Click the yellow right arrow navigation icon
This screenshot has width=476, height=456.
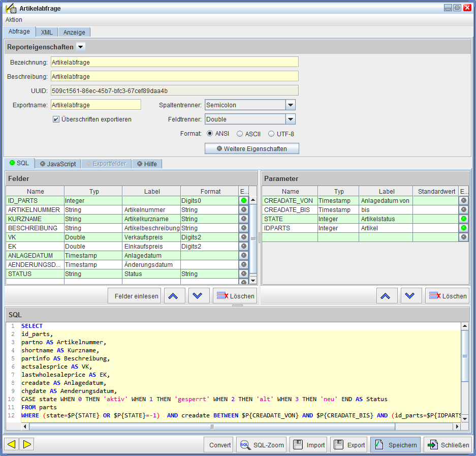(27, 444)
